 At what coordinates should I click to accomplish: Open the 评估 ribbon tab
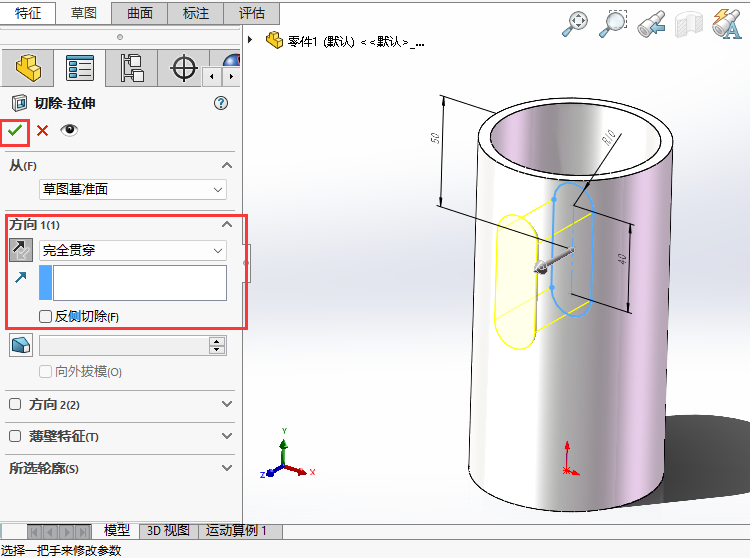pos(252,13)
